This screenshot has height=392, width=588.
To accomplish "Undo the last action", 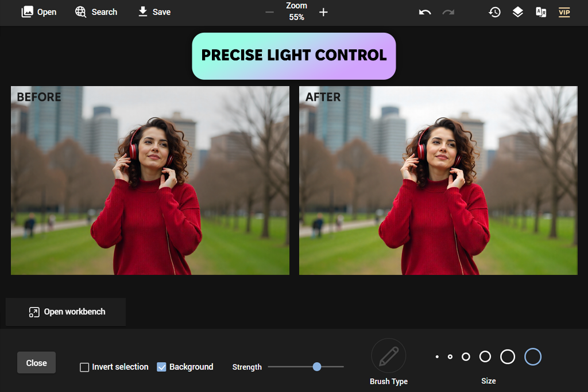I will click(x=425, y=13).
